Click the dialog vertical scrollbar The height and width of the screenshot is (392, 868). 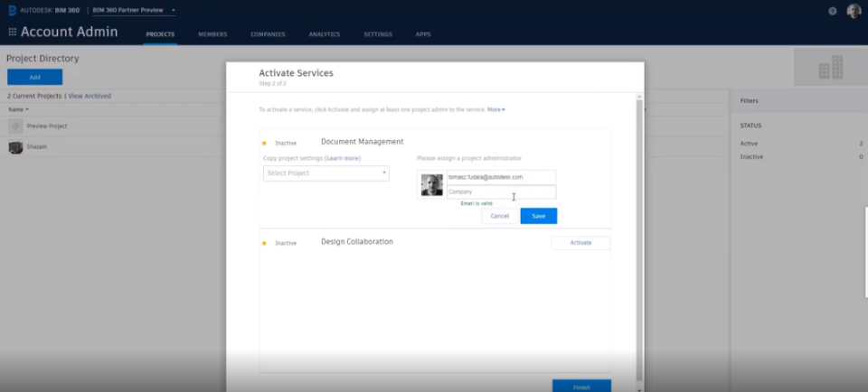pos(639,240)
